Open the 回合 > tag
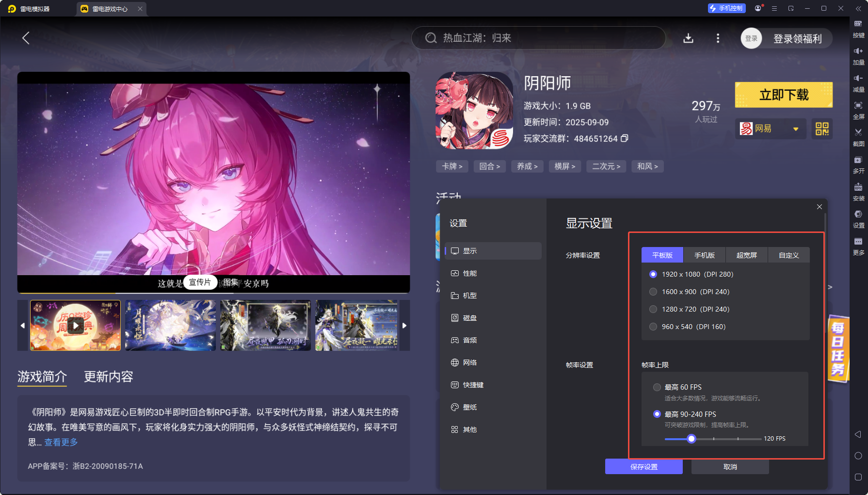This screenshot has width=868, height=495. coord(489,166)
